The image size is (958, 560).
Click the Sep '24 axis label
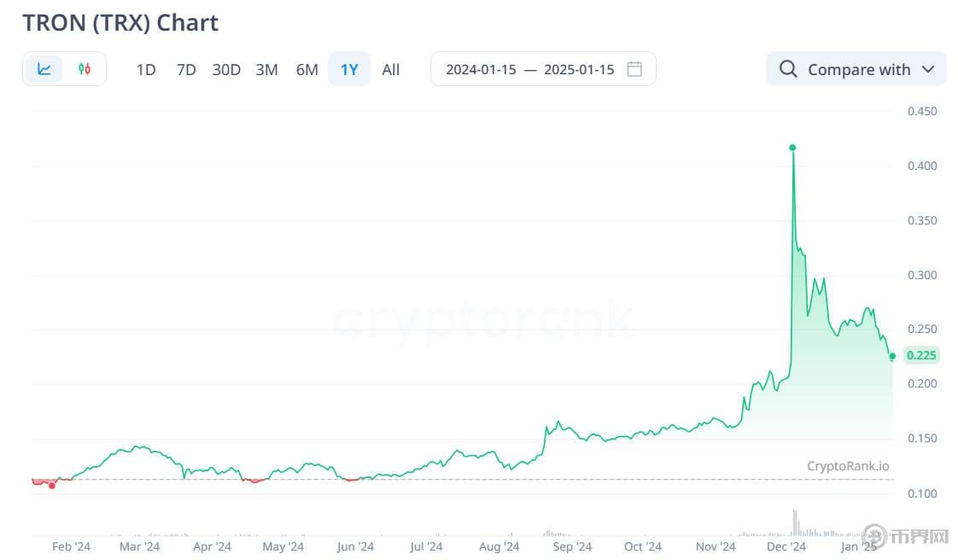[x=572, y=547]
